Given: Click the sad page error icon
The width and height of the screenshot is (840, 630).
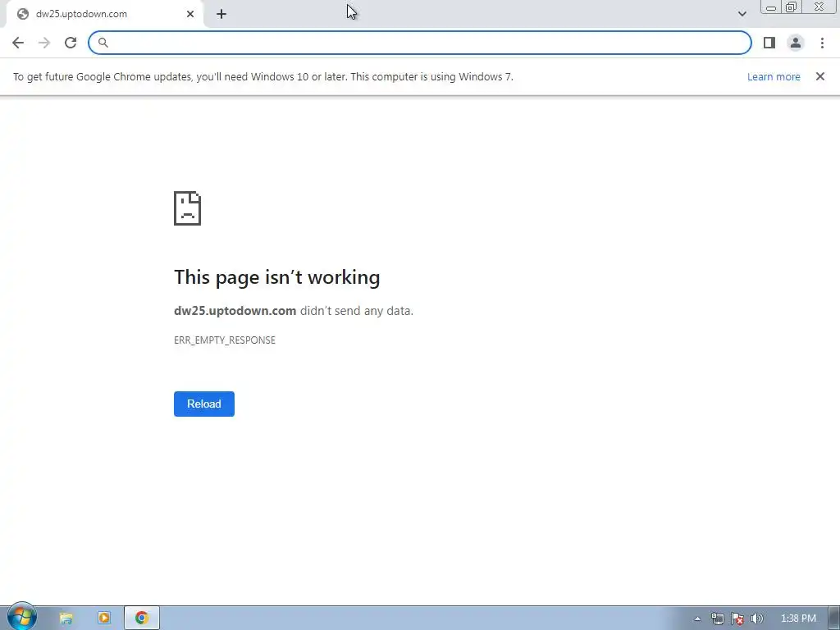Looking at the screenshot, I should pyautogui.click(x=188, y=208).
